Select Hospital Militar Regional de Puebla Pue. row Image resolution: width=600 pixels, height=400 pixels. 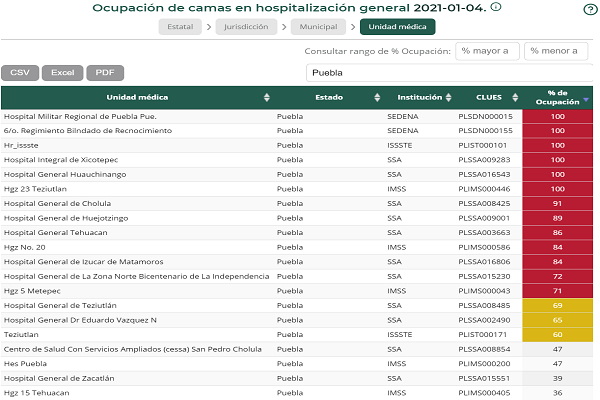[297, 116]
